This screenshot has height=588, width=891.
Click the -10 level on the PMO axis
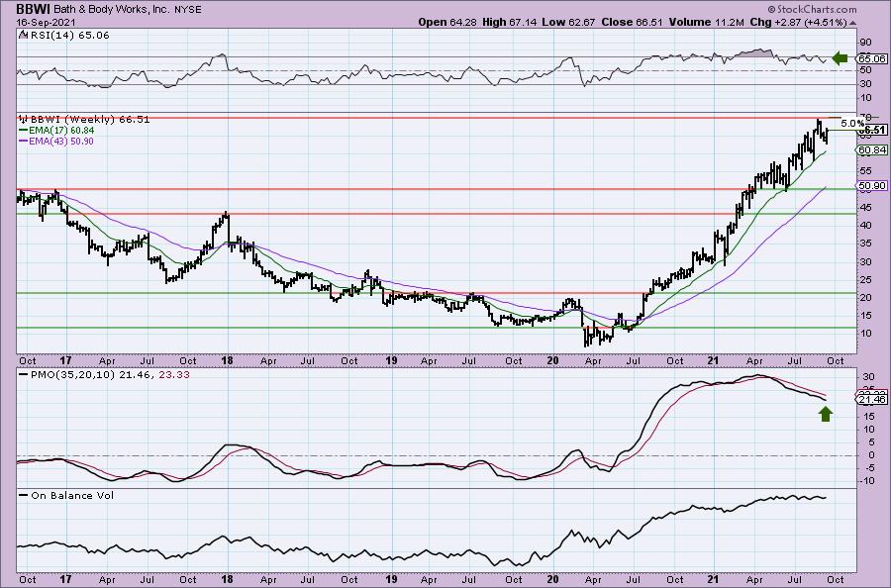867,481
